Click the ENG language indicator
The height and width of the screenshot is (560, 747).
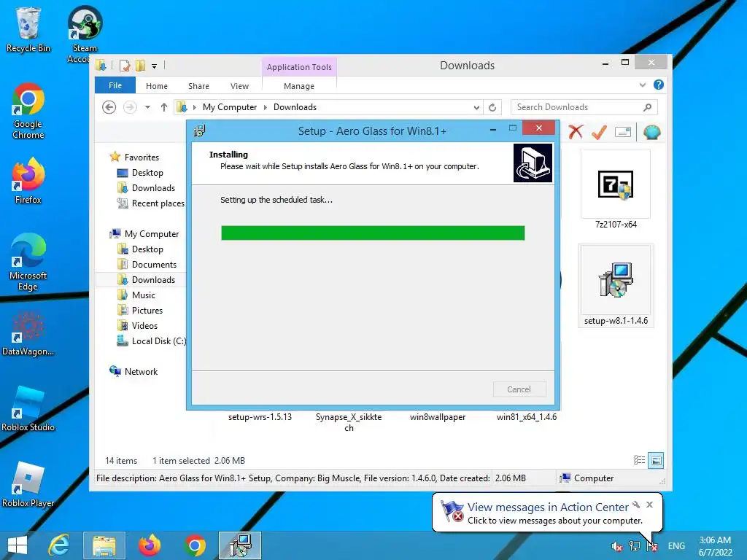(676, 545)
